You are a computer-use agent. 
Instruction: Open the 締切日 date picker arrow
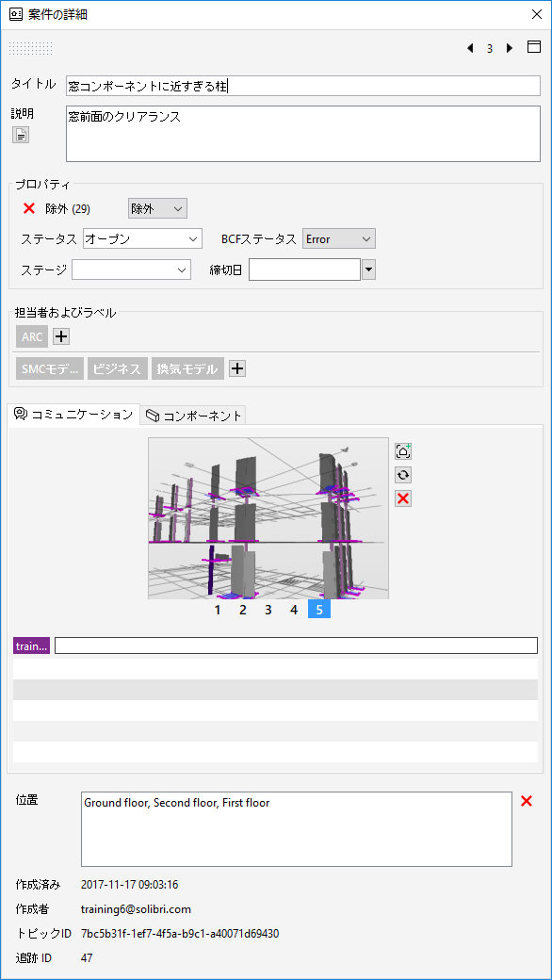click(x=368, y=270)
